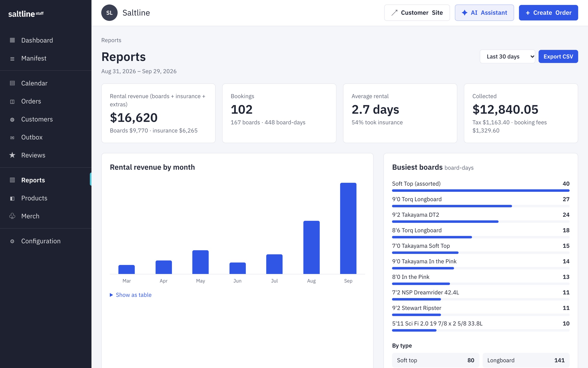Click the July revenue bar

[x=274, y=264]
